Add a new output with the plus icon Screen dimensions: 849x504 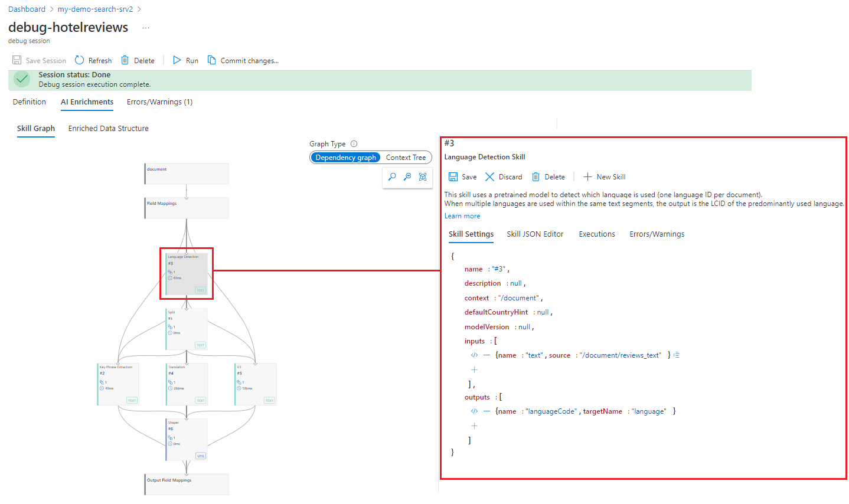click(x=474, y=426)
